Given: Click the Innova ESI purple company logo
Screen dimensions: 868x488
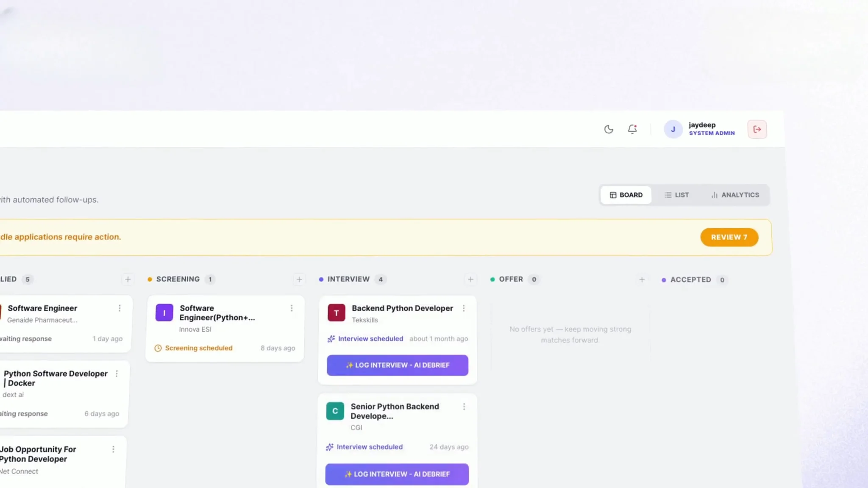Looking at the screenshot, I should 164,313.
